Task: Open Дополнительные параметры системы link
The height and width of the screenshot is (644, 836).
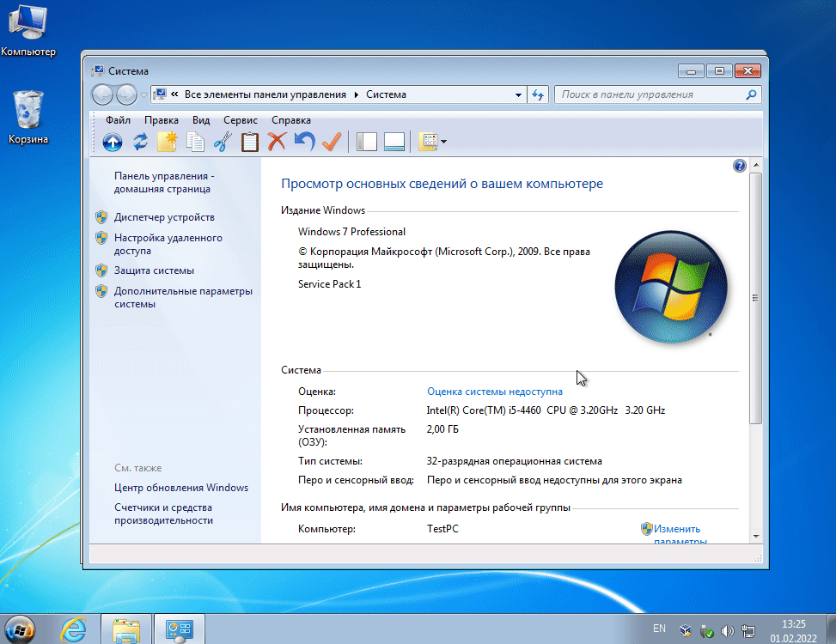Action: point(183,297)
